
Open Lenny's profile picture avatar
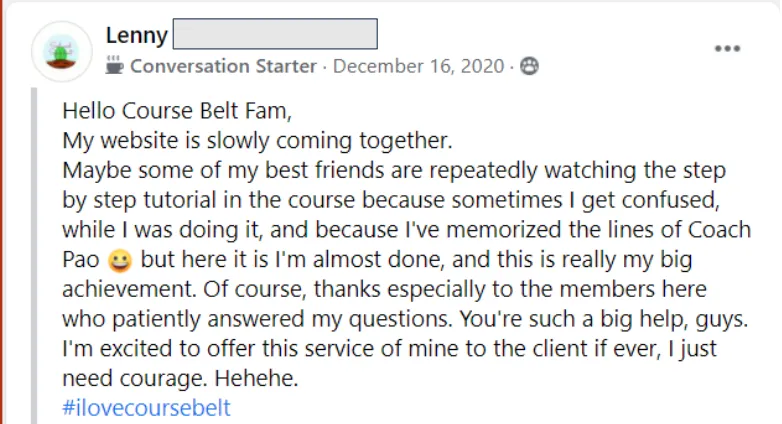coord(61,51)
